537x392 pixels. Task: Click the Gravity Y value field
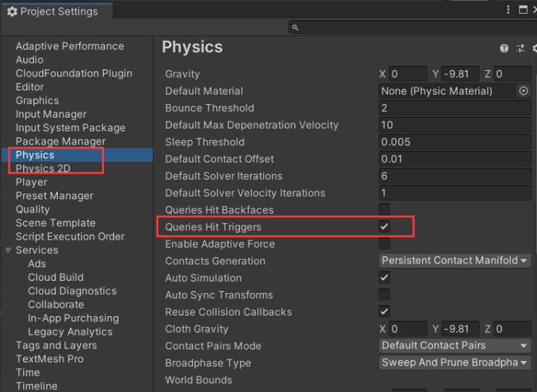(463, 74)
